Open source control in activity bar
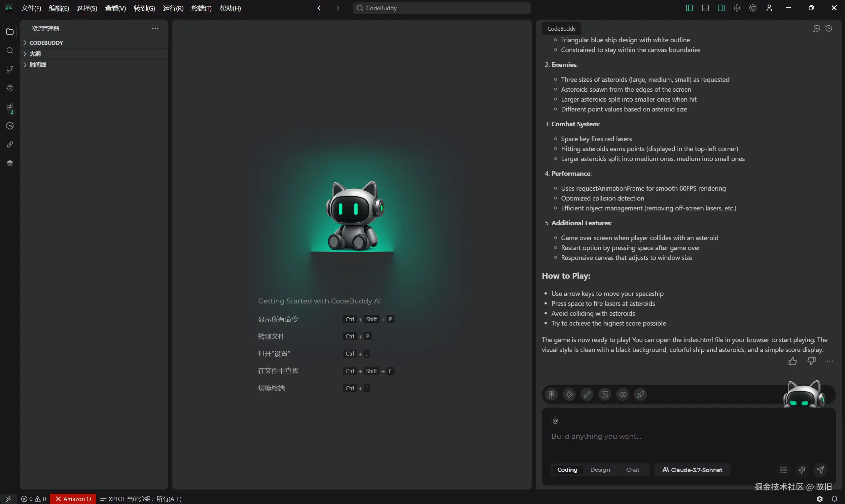845x504 pixels. (x=10, y=69)
